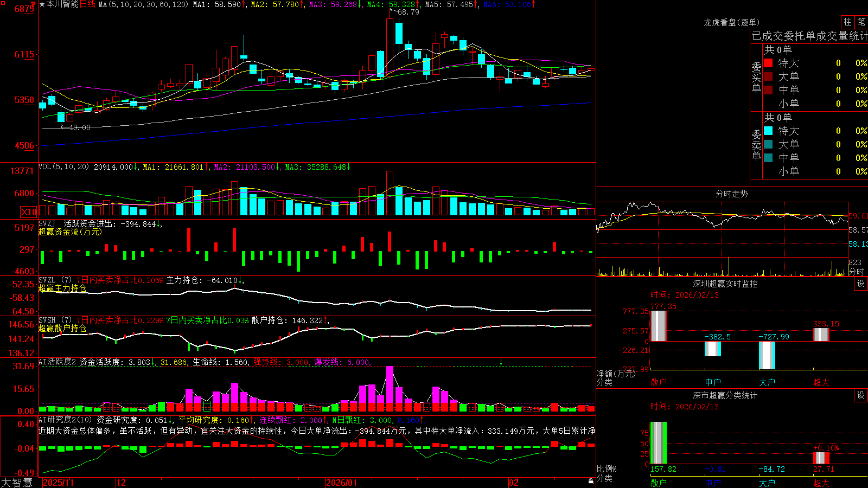Click the dark red 中单 buy-order swatch
Viewport: 868px width, 488px height.
(x=768, y=90)
